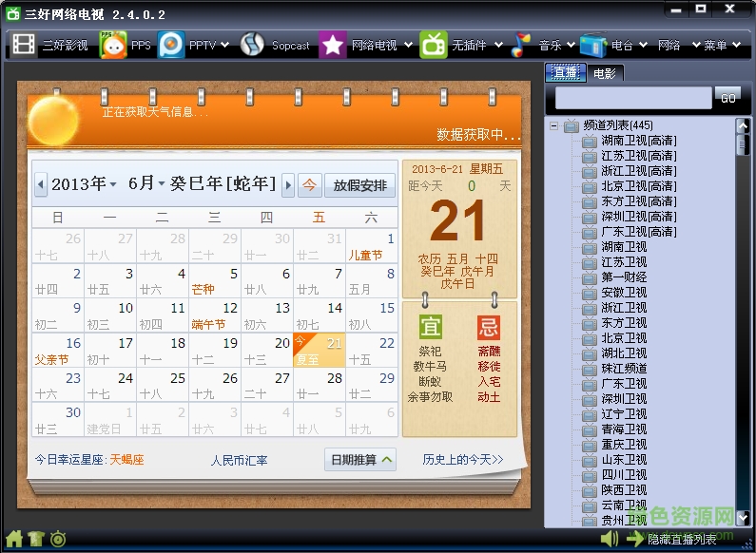
Task: Open the 放假安排 holiday schedule button
Action: point(359,185)
